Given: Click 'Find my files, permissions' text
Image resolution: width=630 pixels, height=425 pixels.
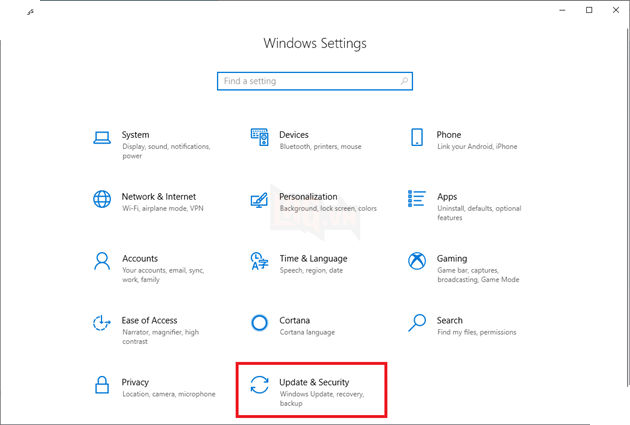Looking at the screenshot, I should 477,332.
